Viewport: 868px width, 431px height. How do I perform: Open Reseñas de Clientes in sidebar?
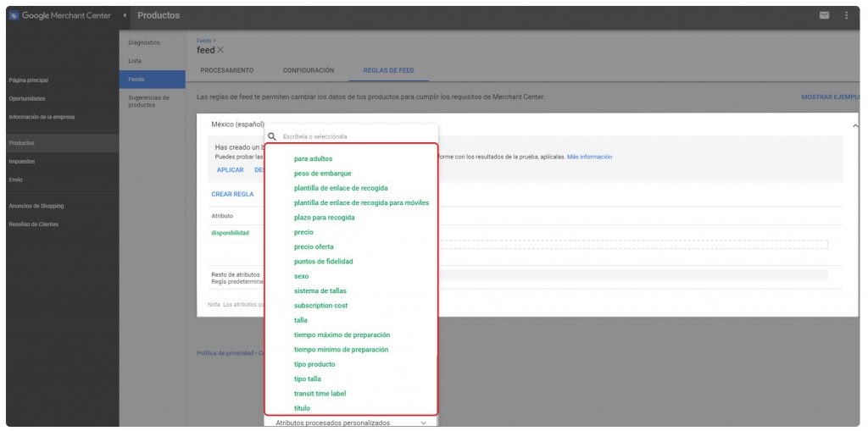33,224
